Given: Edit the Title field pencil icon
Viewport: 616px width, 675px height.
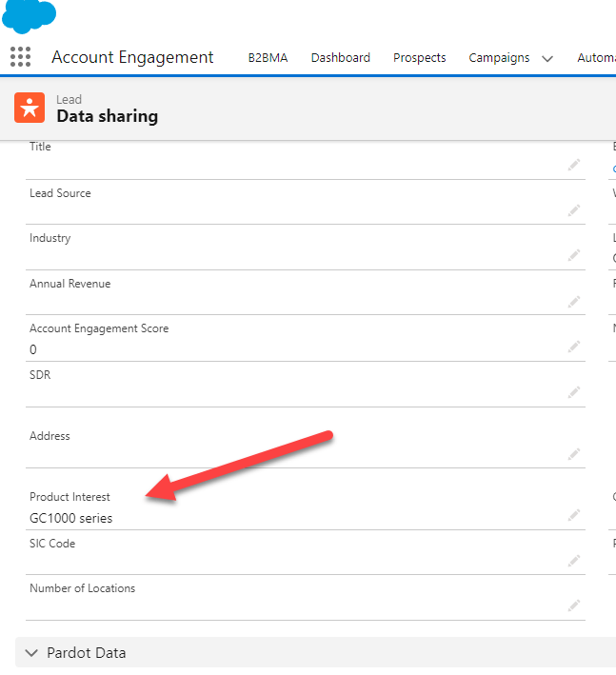Looking at the screenshot, I should tap(574, 165).
